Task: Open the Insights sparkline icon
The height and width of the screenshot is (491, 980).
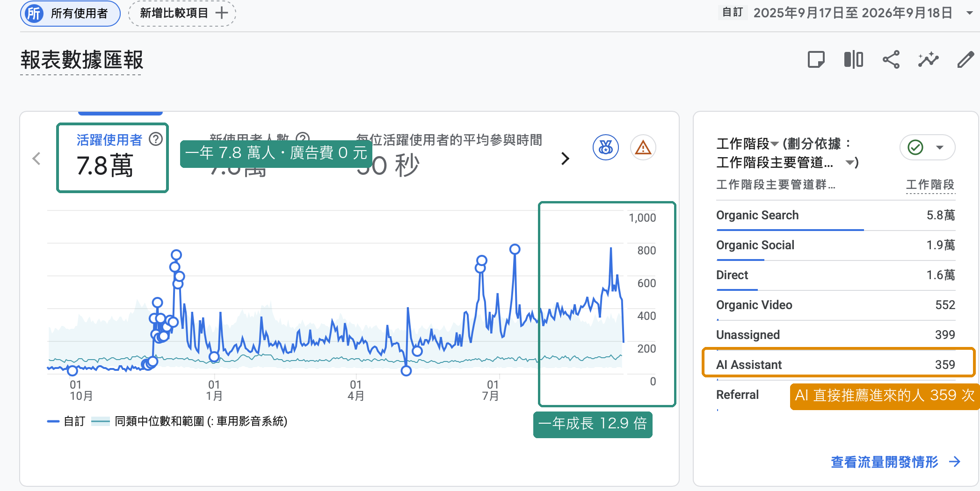Action: tap(929, 60)
